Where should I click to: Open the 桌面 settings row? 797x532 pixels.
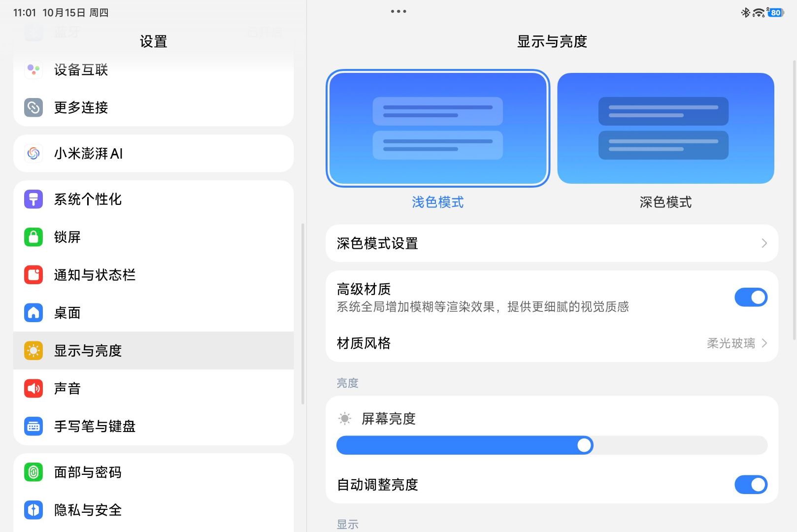coord(154,313)
